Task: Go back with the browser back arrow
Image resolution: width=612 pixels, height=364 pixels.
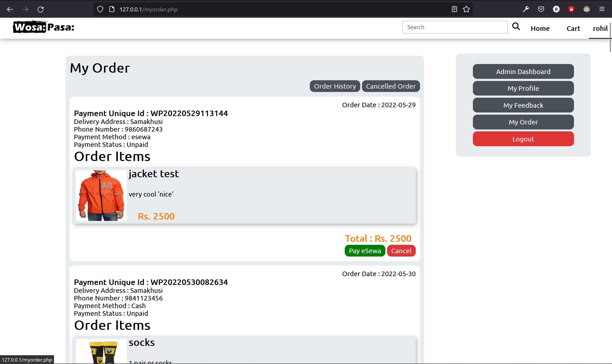Action: 10,10
